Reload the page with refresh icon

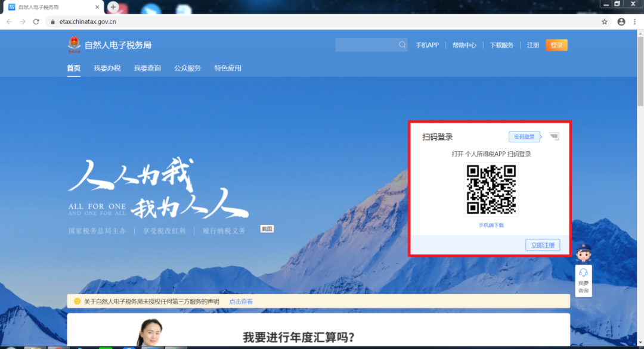coord(36,21)
